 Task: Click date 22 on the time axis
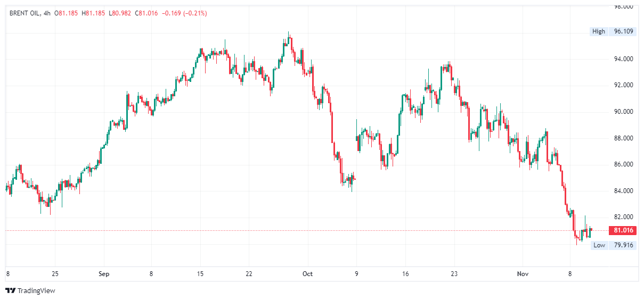[x=249, y=274]
